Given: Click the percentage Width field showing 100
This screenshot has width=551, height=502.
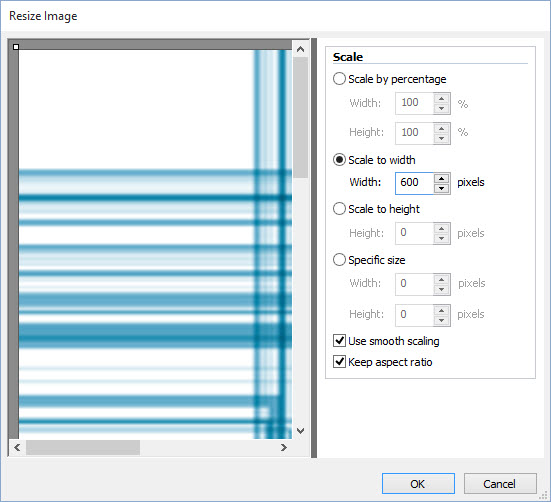Looking at the screenshot, I should [x=414, y=103].
